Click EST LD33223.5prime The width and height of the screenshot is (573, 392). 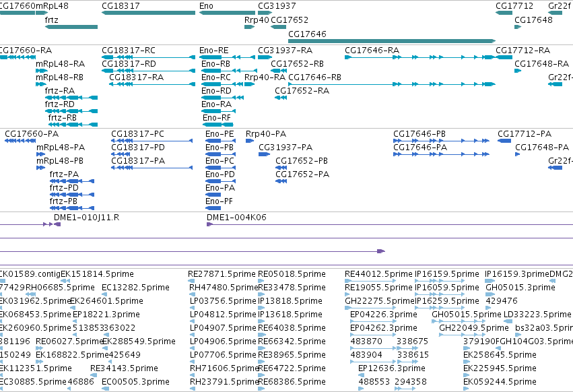[x=537, y=315]
